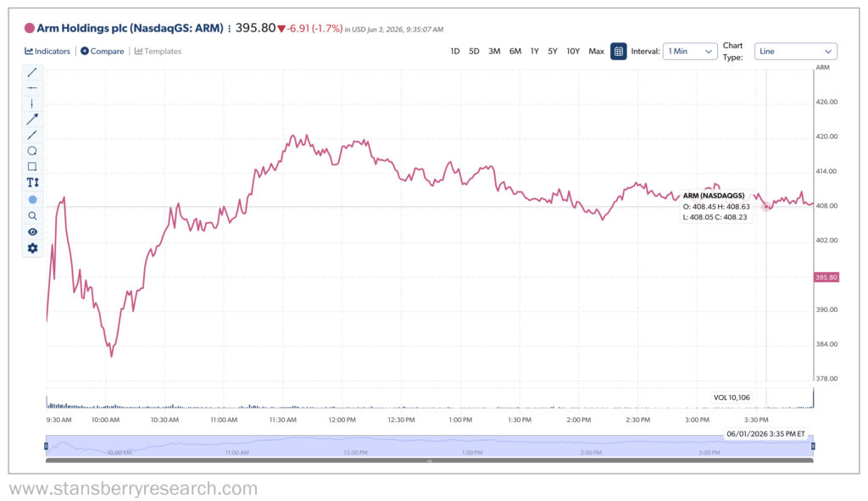Click the -6.91 (-1.7%) change value
Viewport: 868px width, 501px height.
point(314,29)
